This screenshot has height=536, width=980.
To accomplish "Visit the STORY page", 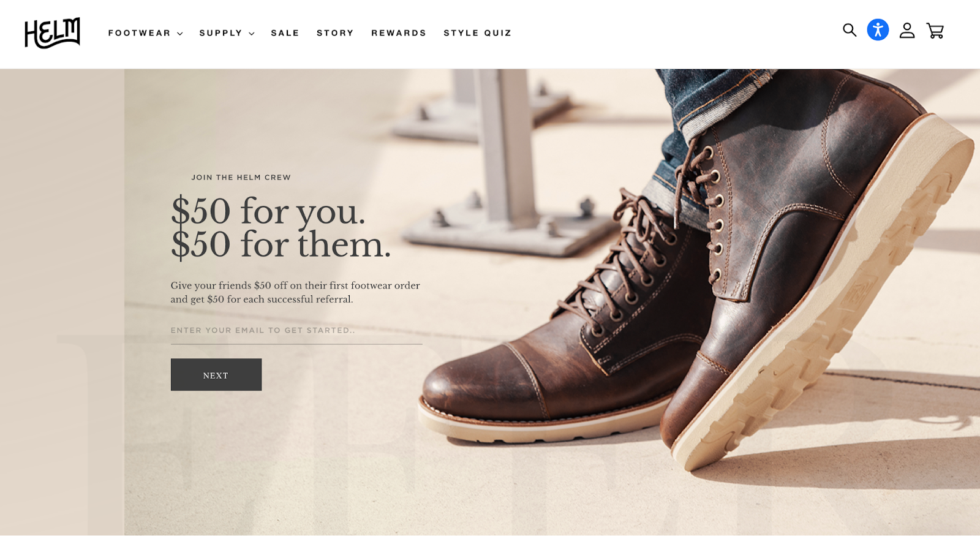I will 335,33.
